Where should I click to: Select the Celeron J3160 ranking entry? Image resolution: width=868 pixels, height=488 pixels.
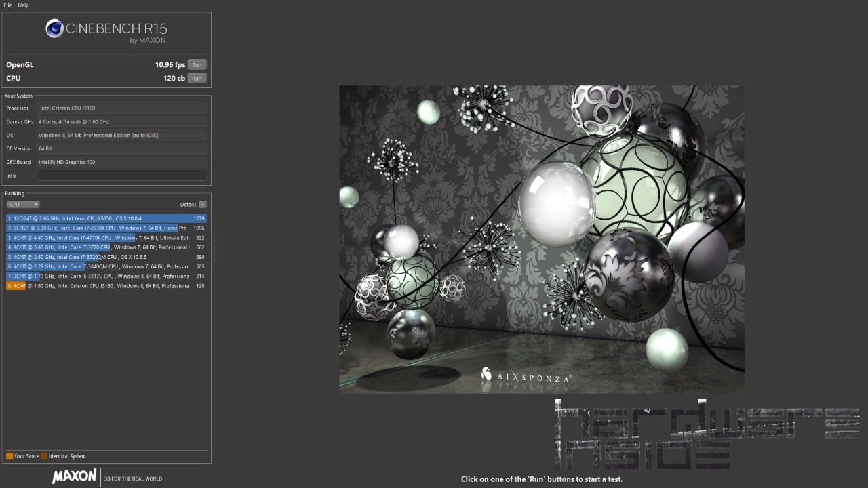click(x=106, y=286)
